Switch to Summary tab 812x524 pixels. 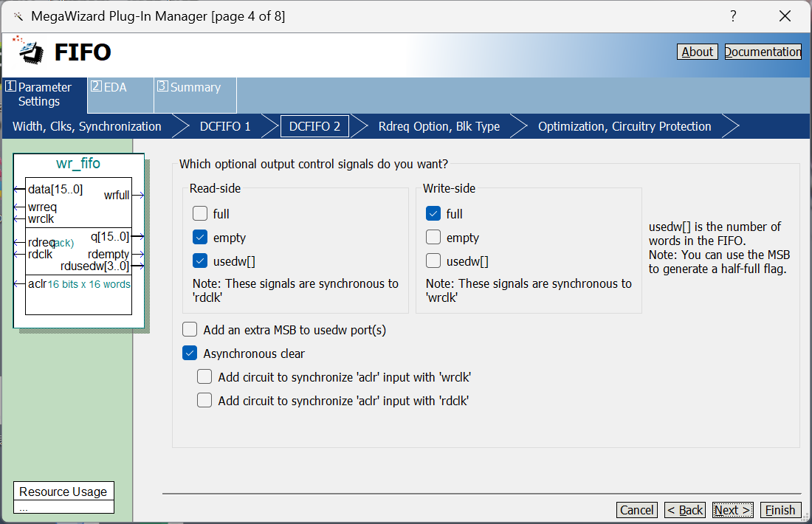(195, 94)
